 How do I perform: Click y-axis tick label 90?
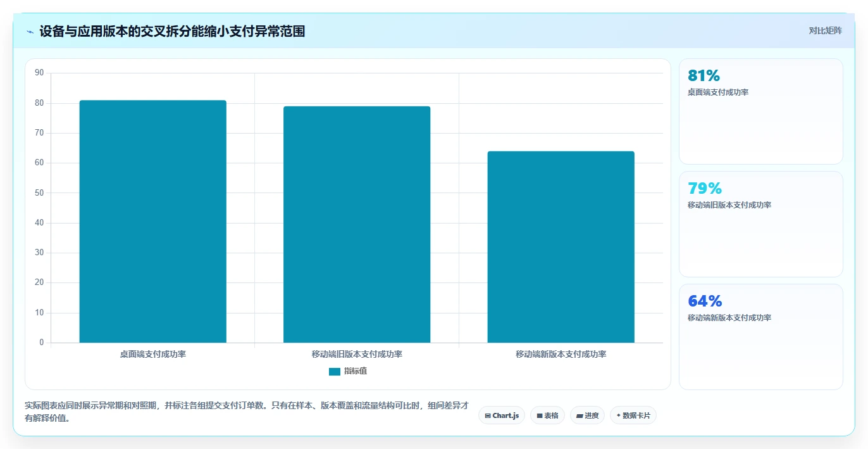pyautogui.click(x=39, y=73)
